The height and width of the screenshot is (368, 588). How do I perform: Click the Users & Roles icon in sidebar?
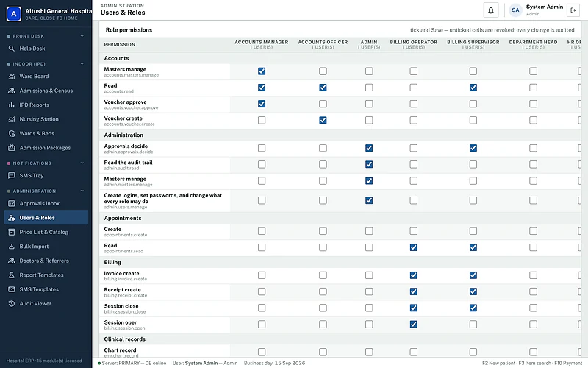click(12, 217)
